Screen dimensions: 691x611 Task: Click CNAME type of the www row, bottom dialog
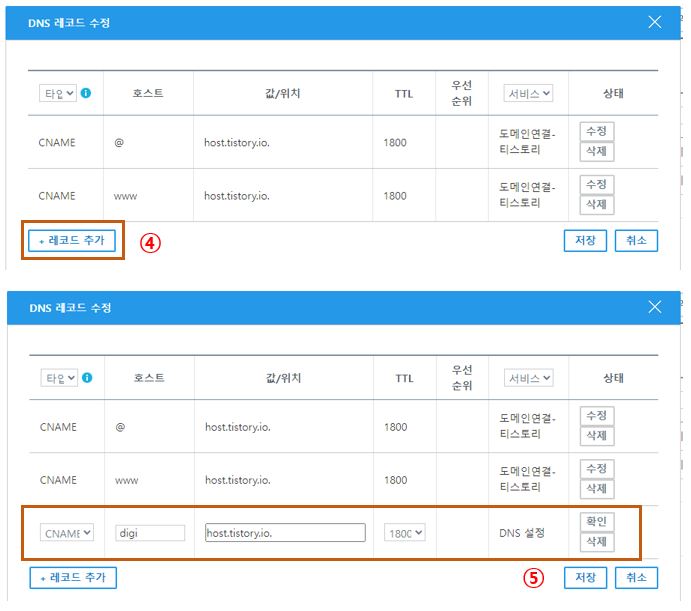coord(58,480)
